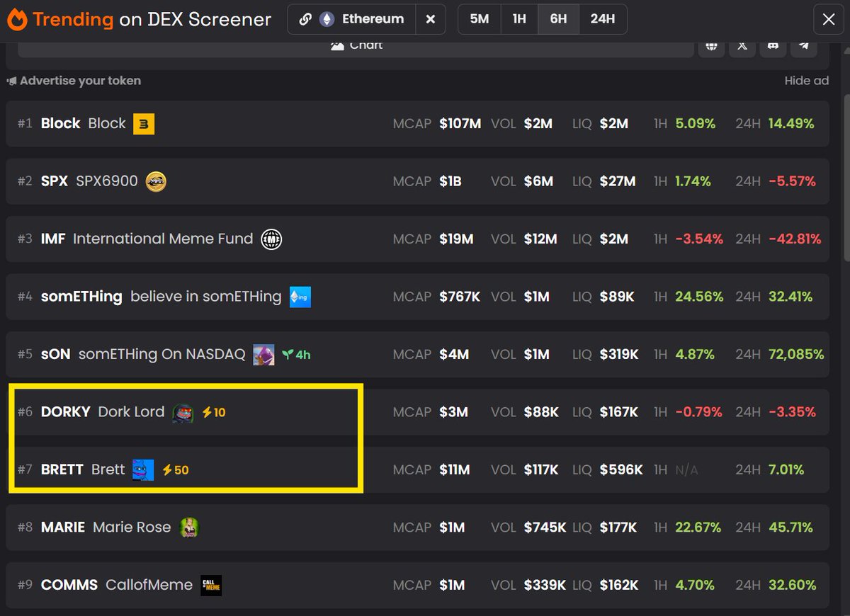The width and height of the screenshot is (850, 616).
Task: Open the Chart button
Action: click(x=356, y=47)
